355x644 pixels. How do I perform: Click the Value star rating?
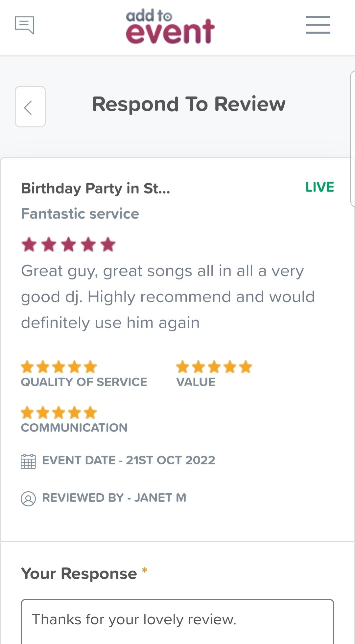[x=214, y=367]
